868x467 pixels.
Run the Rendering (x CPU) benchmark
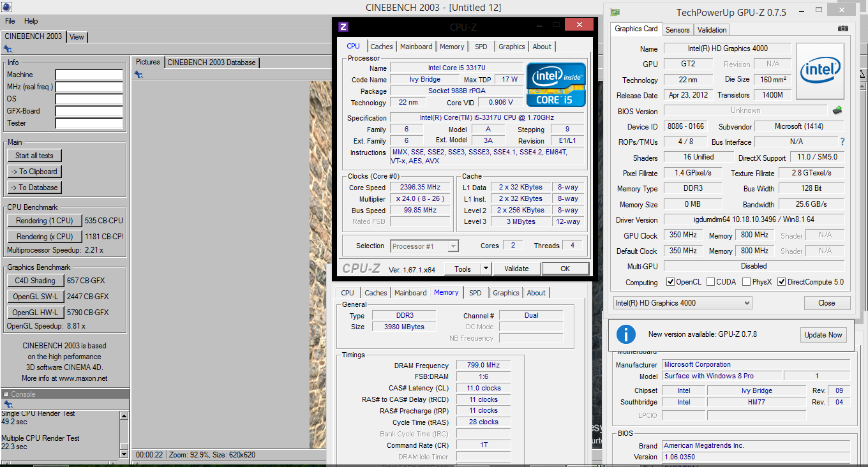(x=45, y=237)
